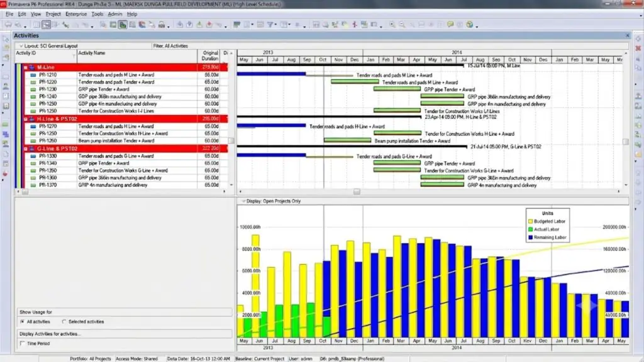Collapse the G-Line & PST02 group band
Viewport: 644px width, 362px height.
tap(25, 148)
